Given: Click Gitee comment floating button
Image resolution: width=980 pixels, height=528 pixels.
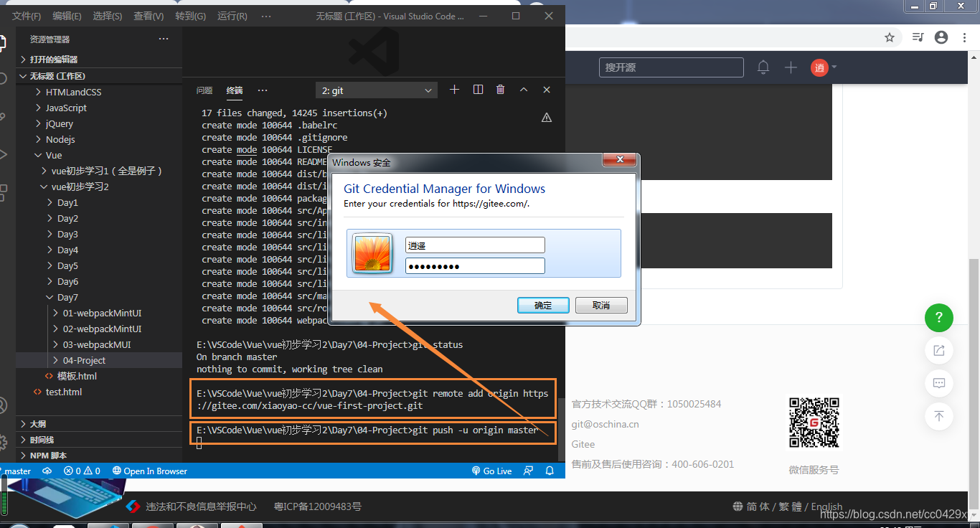Looking at the screenshot, I should tap(939, 383).
